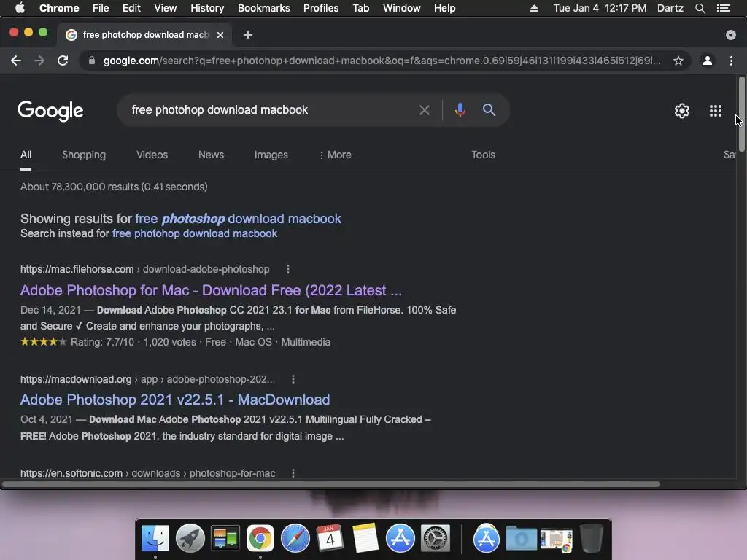Screen dimensions: 747x560
Task: Open Finder from the dock
Action: [x=155, y=539]
